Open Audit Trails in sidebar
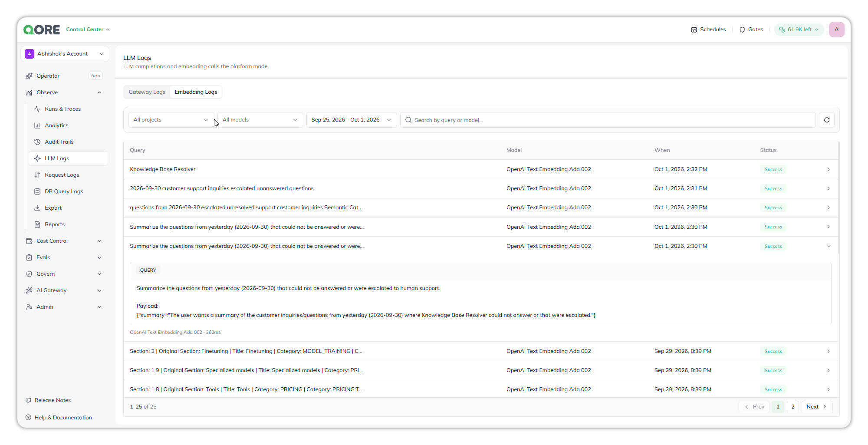The height and width of the screenshot is (445, 868). pyautogui.click(x=69, y=142)
